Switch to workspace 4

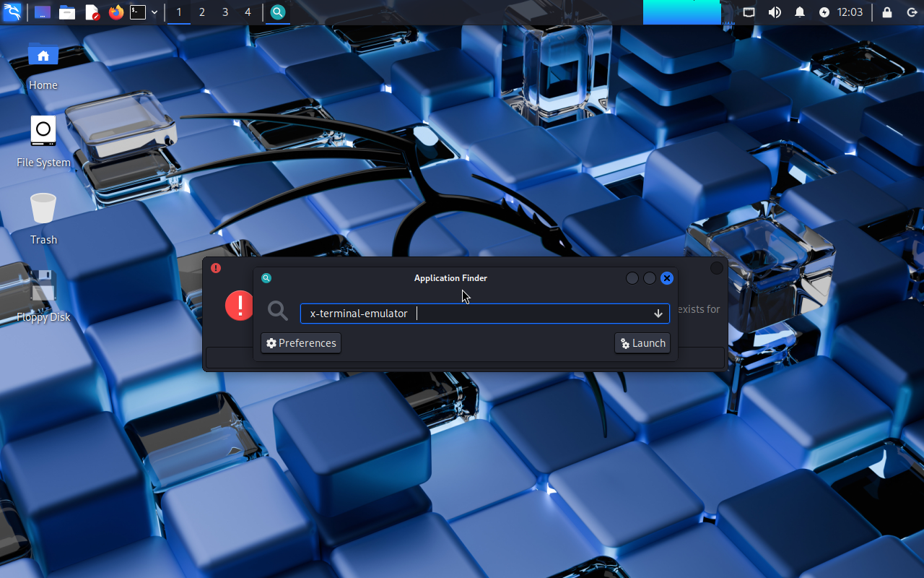(248, 12)
